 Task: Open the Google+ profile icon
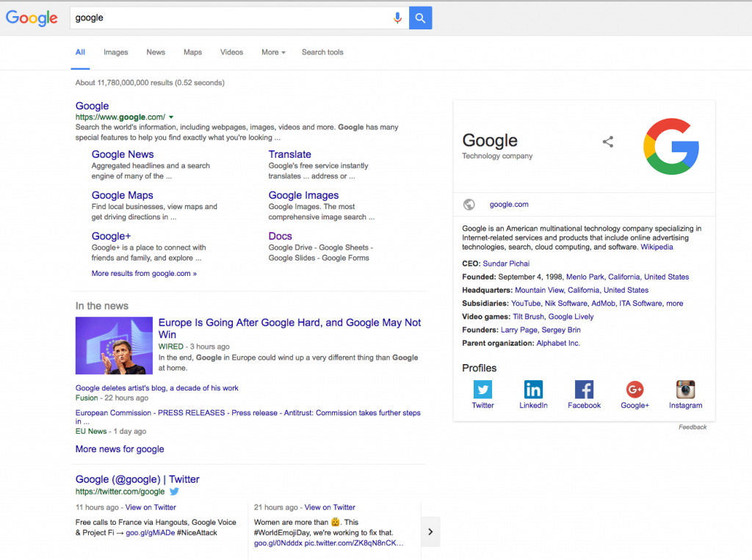tap(635, 389)
